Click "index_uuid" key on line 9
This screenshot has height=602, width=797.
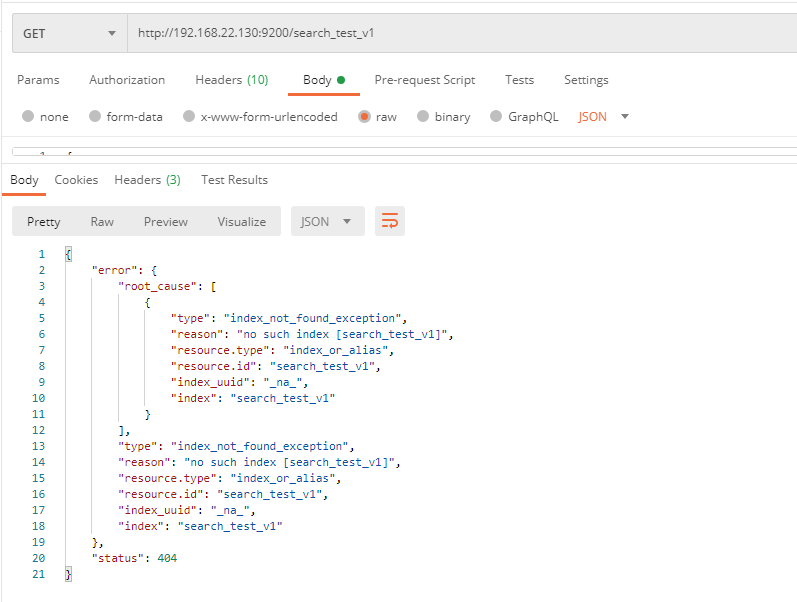click(210, 382)
